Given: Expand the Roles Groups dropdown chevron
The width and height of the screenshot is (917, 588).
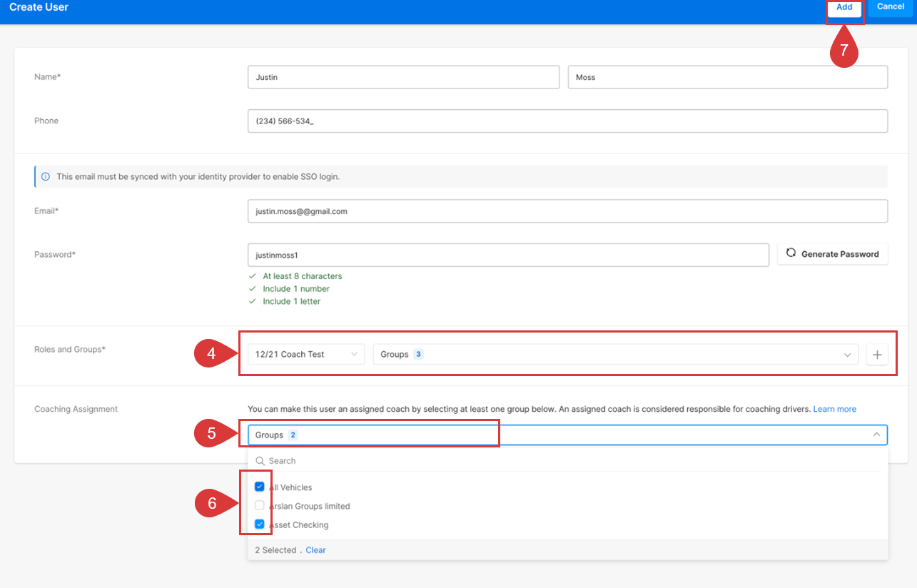Looking at the screenshot, I should [x=847, y=355].
